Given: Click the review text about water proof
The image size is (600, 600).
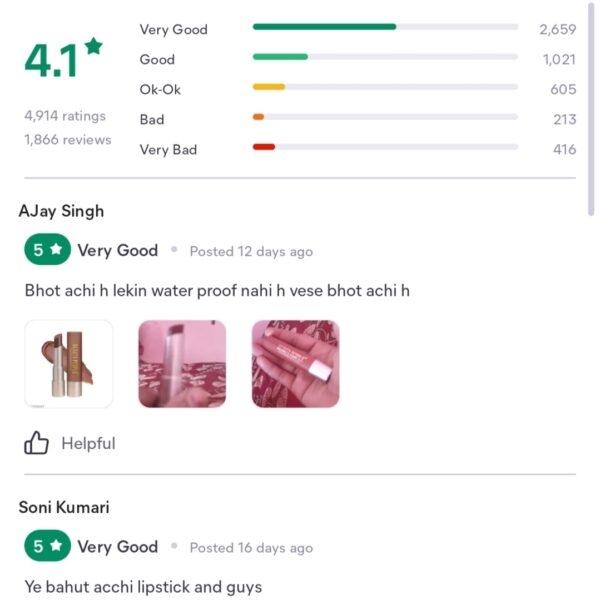Looking at the screenshot, I should pyautogui.click(x=217, y=291).
